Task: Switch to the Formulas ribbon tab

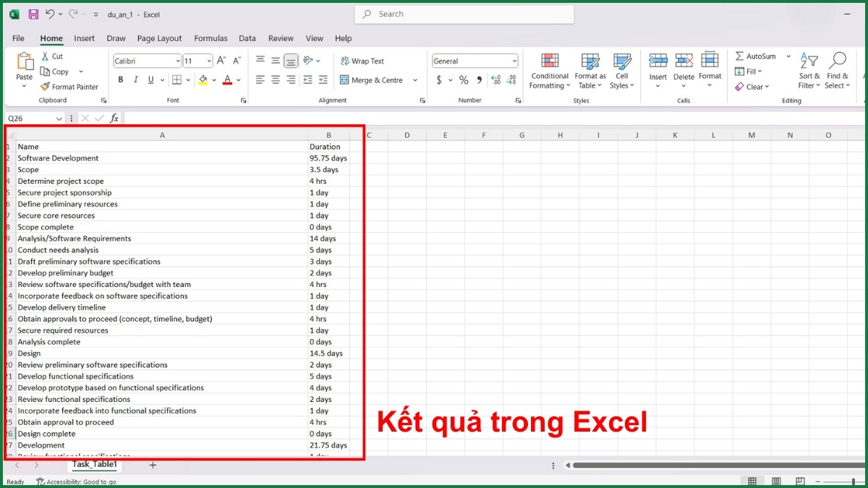Action: (210, 38)
